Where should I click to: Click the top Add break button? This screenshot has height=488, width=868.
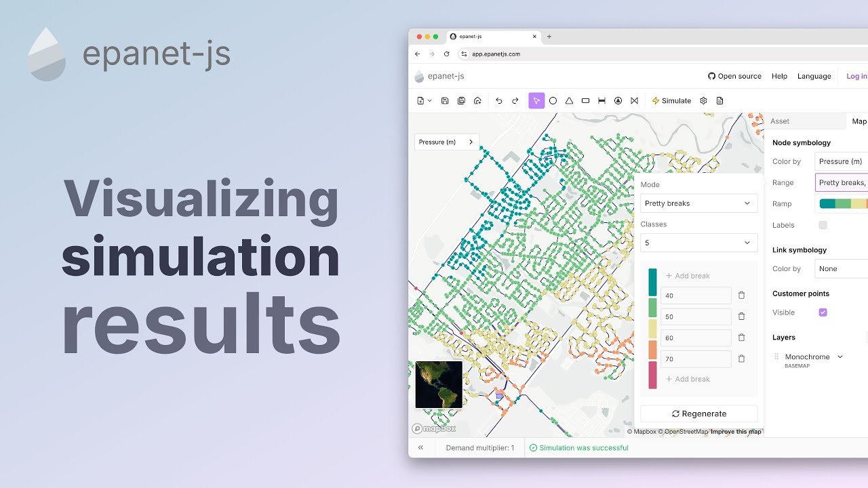click(688, 276)
